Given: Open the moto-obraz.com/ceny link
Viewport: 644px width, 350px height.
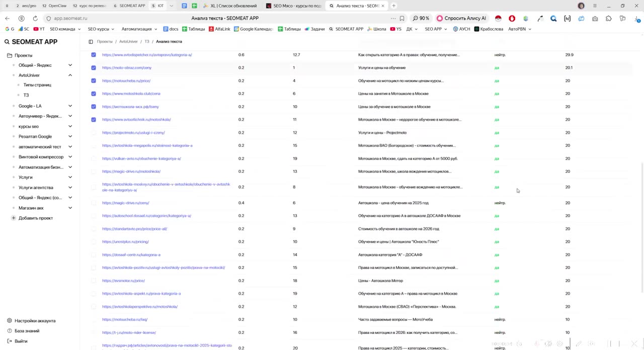Looking at the screenshot, I should [127, 68].
